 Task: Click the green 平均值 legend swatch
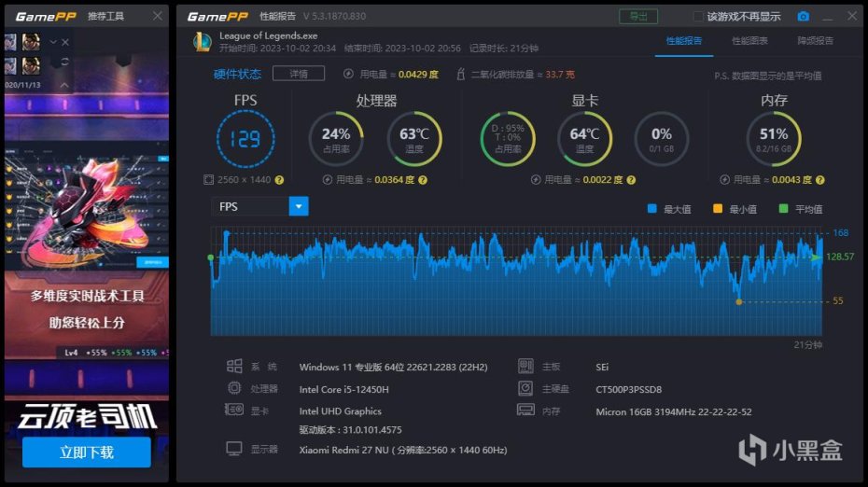(783, 209)
